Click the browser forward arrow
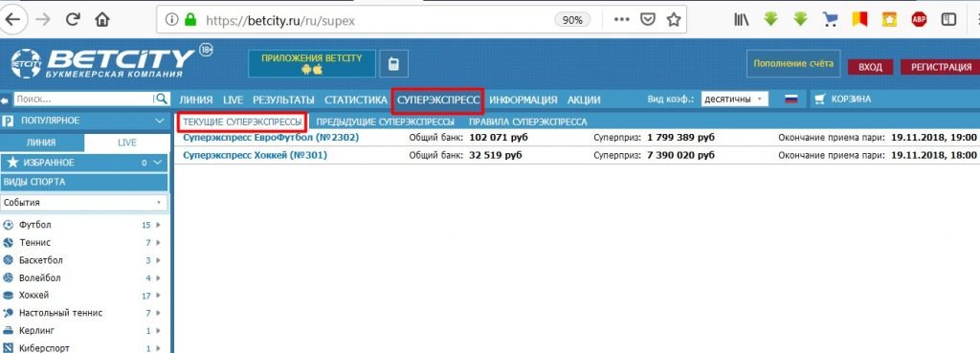Image resolution: width=980 pixels, height=353 pixels. pyautogui.click(x=42, y=19)
